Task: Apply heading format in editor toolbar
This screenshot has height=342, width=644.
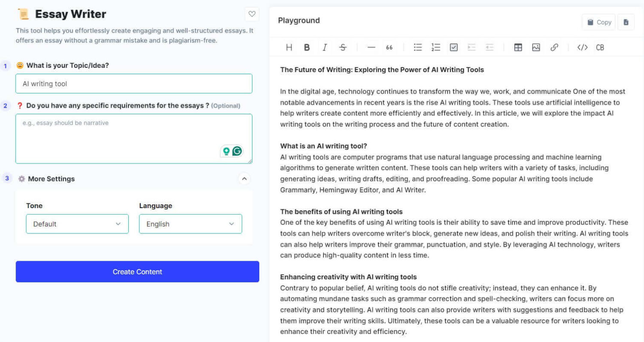Action: pos(289,48)
